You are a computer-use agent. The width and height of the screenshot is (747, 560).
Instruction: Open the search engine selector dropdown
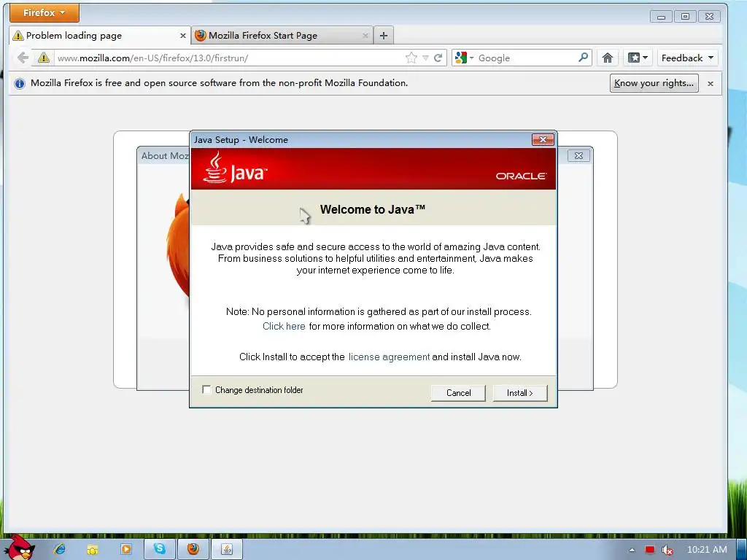(464, 58)
